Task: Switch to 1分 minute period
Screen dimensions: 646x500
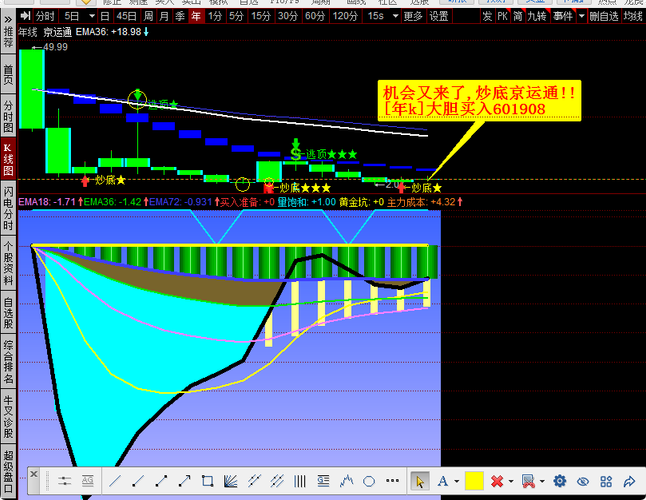Action: click(215, 16)
